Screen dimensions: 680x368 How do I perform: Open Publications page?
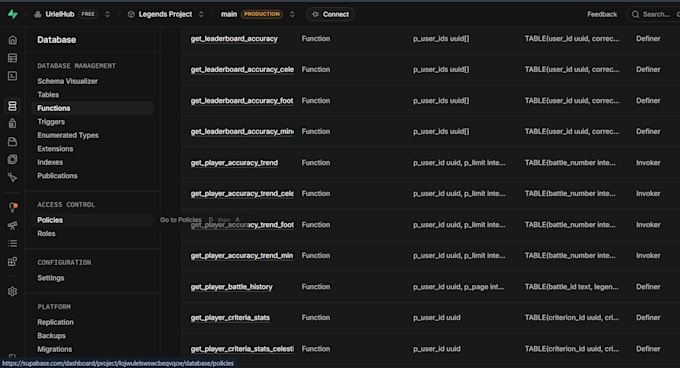(57, 176)
